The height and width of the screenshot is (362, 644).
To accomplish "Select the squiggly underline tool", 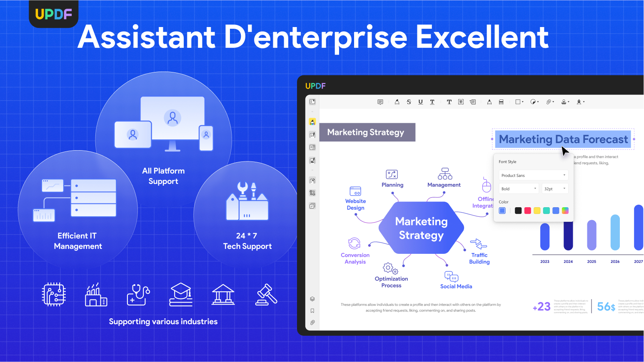I will tap(432, 102).
